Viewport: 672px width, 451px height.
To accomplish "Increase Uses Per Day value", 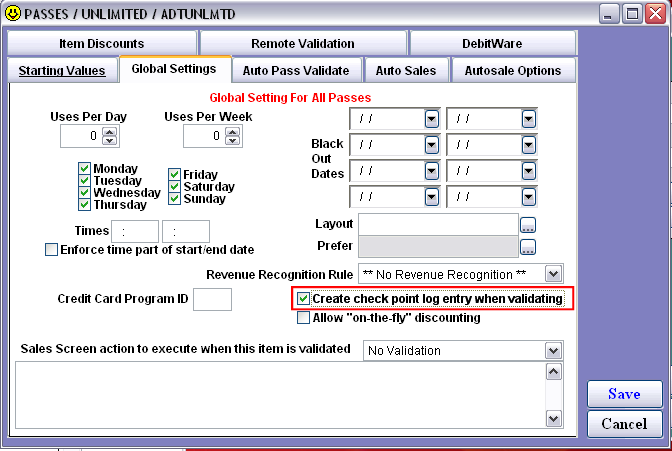I will click(x=110, y=132).
